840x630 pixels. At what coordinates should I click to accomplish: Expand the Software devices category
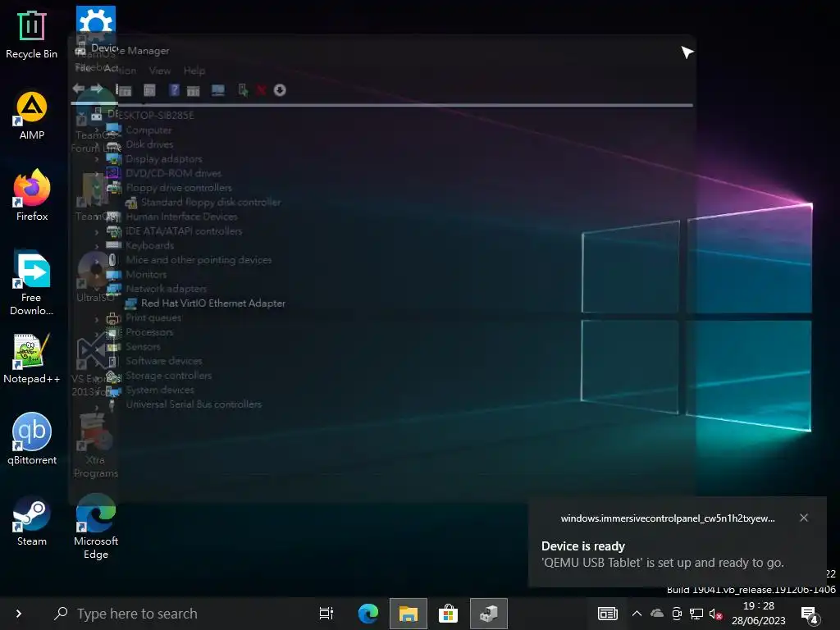pos(97,362)
